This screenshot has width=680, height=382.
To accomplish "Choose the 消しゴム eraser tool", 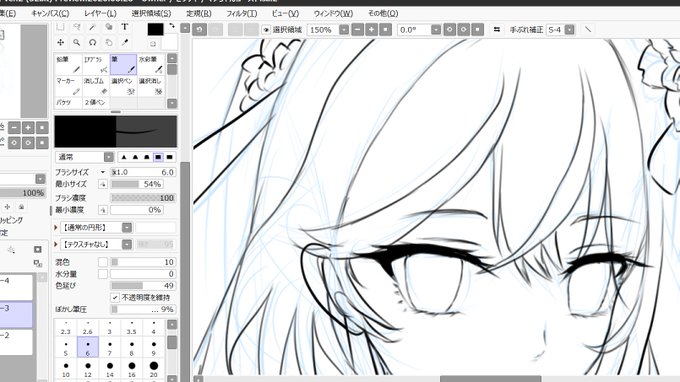I will point(95,86).
